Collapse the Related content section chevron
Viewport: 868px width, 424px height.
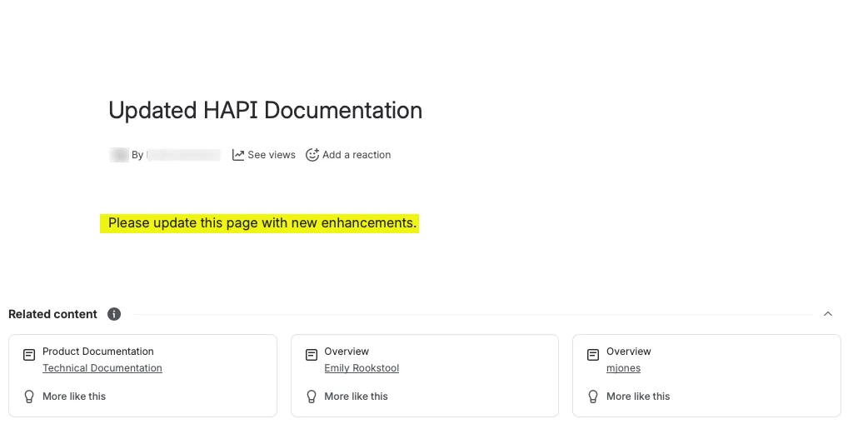(x=828, y=314)
